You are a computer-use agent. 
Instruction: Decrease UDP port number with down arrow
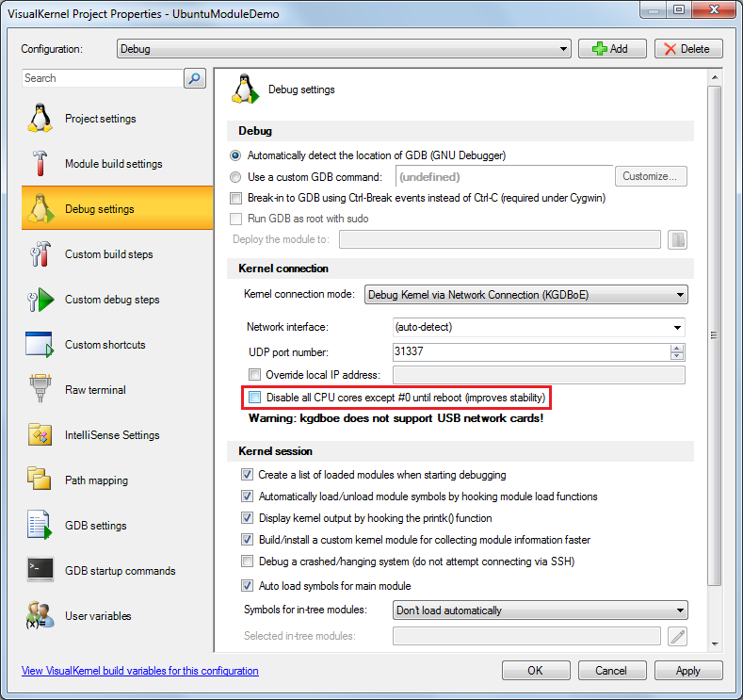[677, 356]
